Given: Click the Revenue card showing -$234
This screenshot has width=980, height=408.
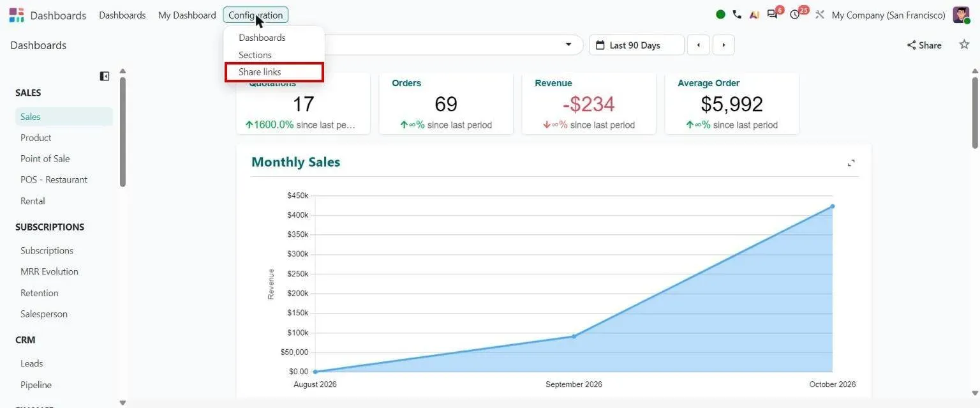Looking at the screenshot, I should tap(589, 103).
